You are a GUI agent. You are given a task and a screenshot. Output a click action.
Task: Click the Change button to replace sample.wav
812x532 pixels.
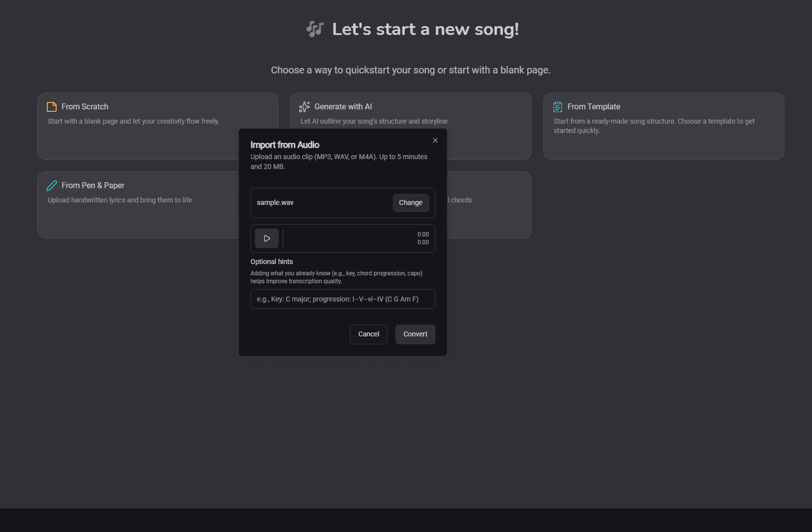coord(410,202)
